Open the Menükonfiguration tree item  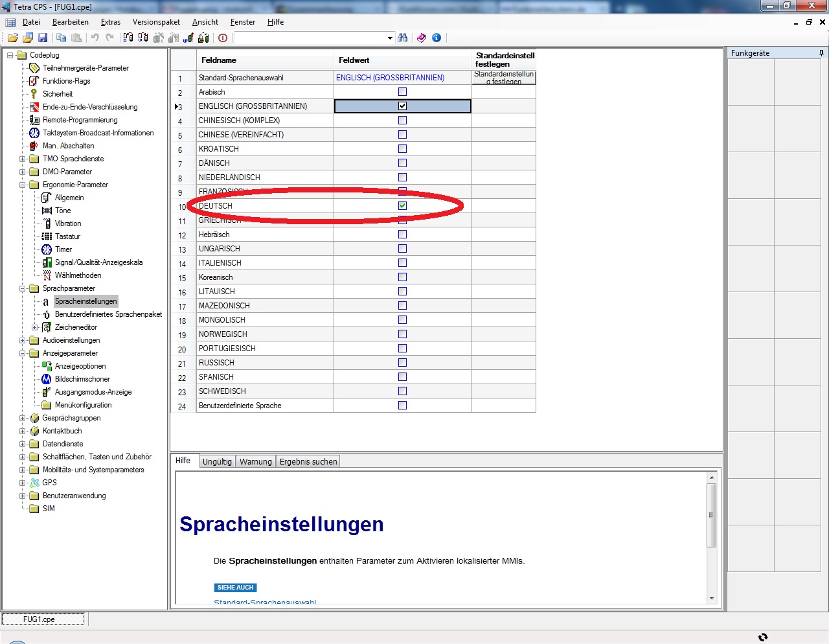(83, 405)
